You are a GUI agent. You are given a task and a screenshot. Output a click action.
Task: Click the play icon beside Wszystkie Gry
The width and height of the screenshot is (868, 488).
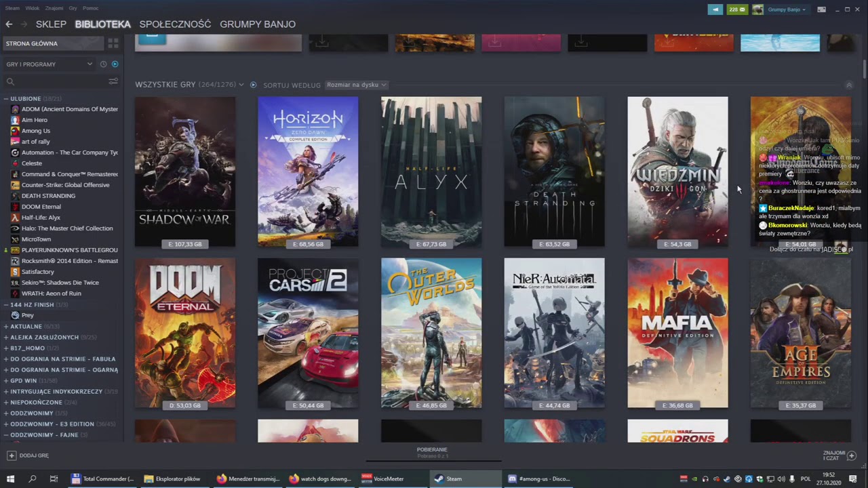click(253, 85)
